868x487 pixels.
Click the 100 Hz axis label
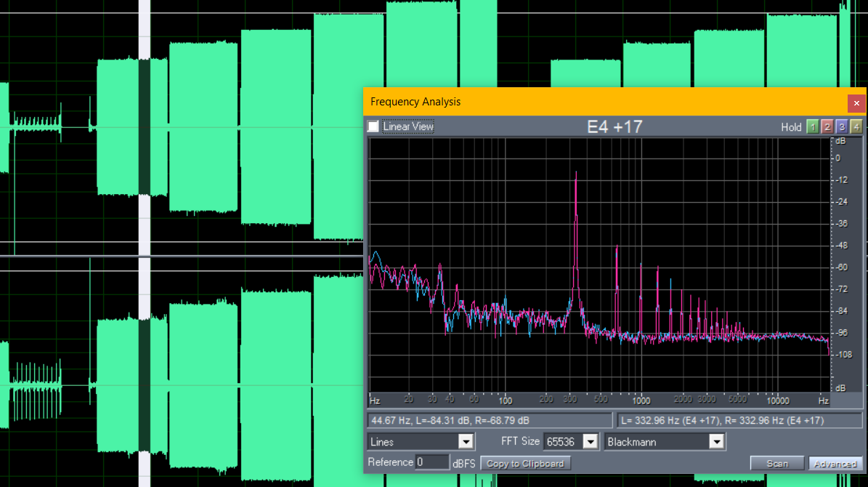coord(505,401)
